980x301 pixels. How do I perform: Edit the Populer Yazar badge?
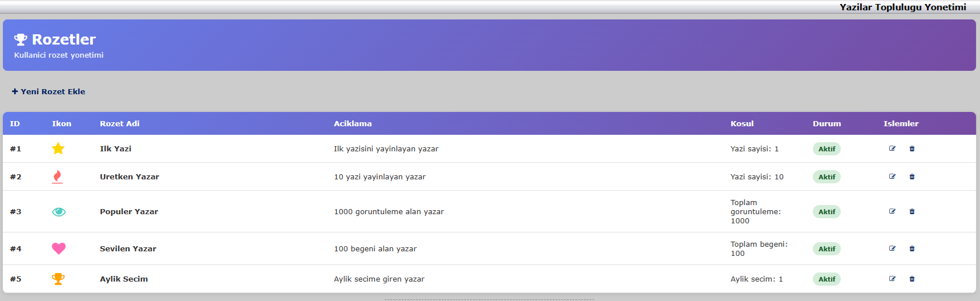coord(892,211)
